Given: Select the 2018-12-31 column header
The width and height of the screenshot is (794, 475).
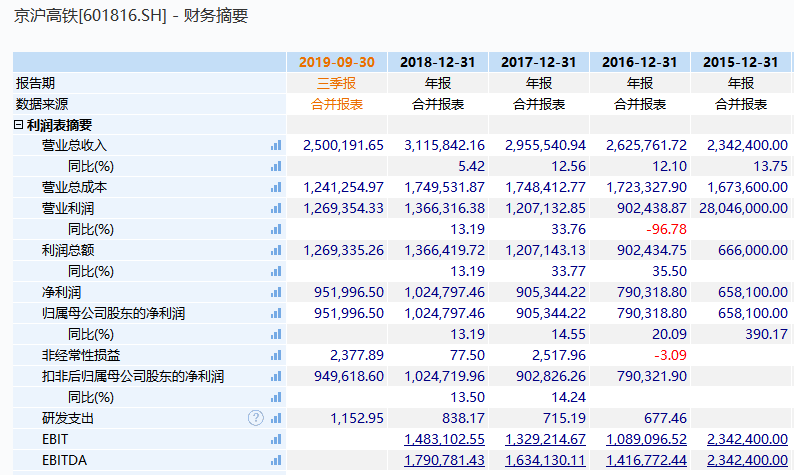Looking at the screenshot, I should [x=438, y=62].
